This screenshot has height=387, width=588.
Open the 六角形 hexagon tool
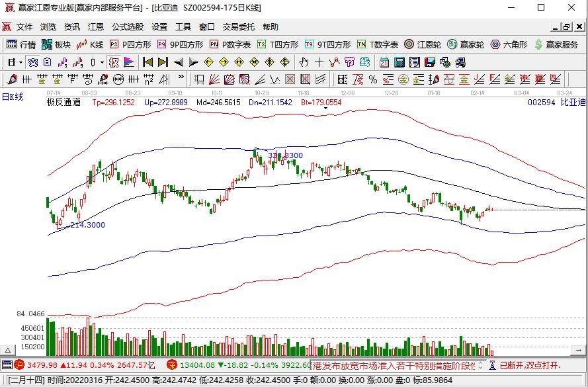coord(509,44)
